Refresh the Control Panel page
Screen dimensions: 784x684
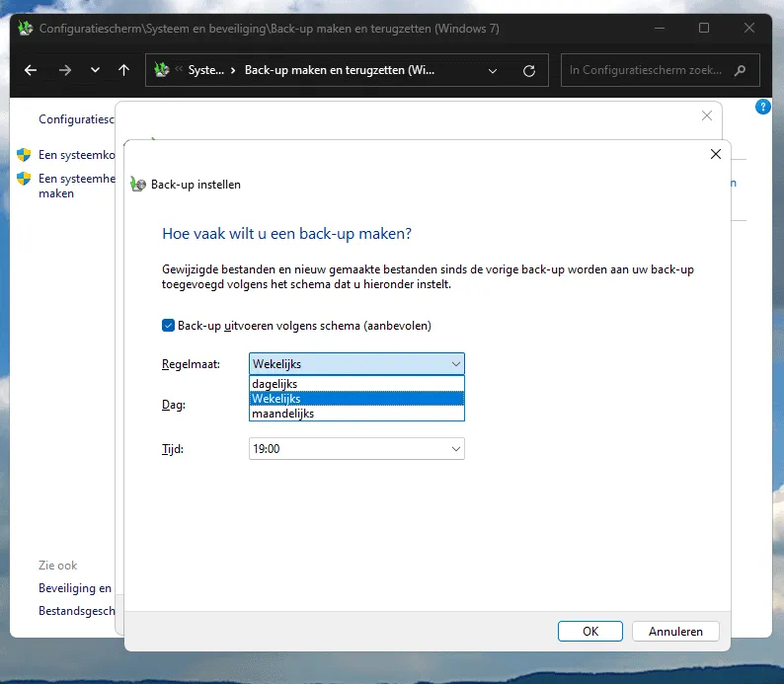pos(529,71)
